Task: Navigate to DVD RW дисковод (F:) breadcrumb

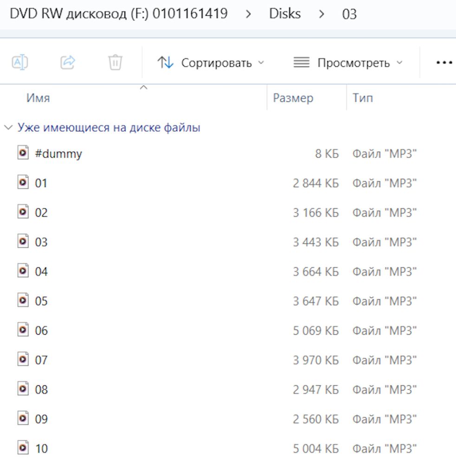Action: tap(118, 13)
